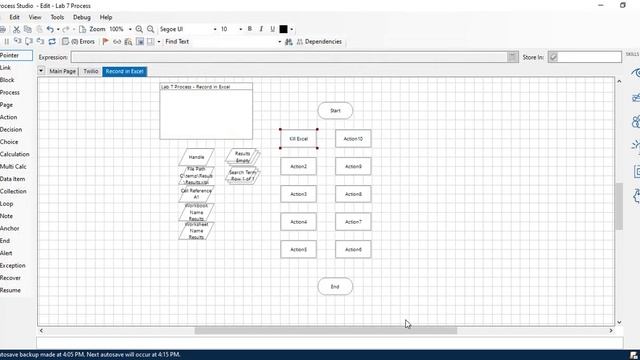Select the Pointer tool
Image resolution: width=640 pixels, height=360 pixels.
15,55
